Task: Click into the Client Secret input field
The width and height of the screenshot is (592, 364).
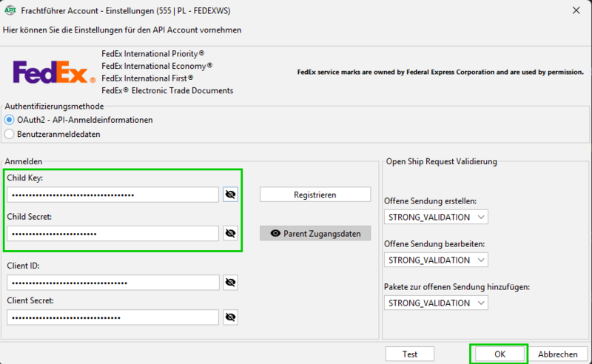Action: click(113, 317)
